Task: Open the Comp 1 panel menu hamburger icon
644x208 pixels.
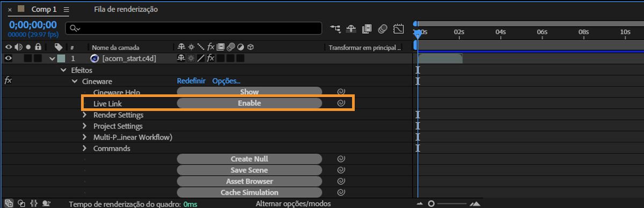Action: click(66, 10)
